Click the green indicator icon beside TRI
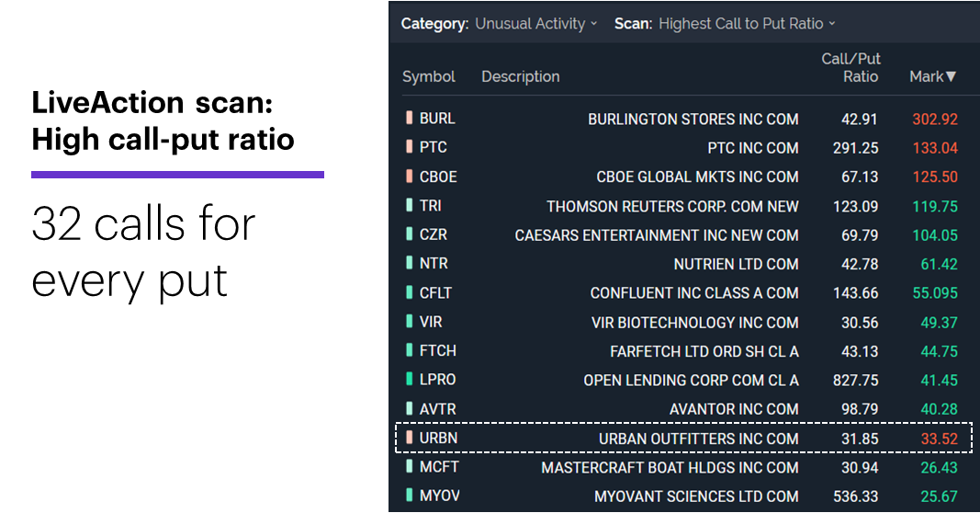This screenshot has width=980, height=513. tap(410, 205)
